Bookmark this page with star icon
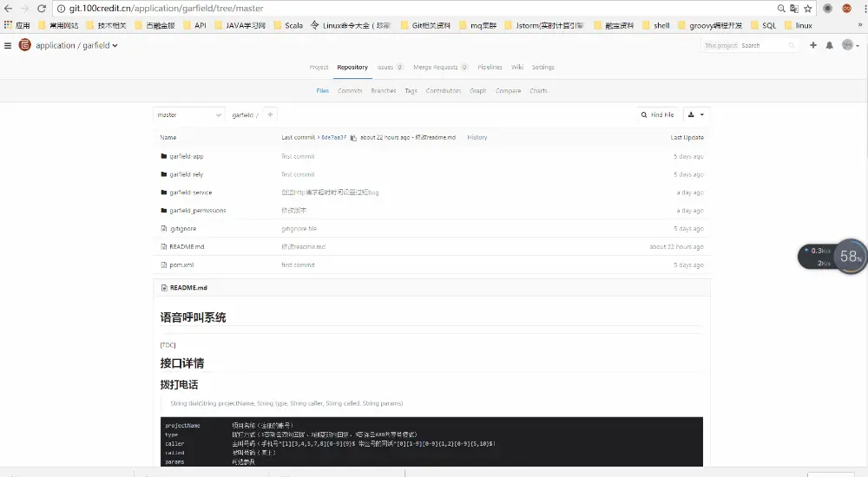The image size is (868, 477). [807, 9]
